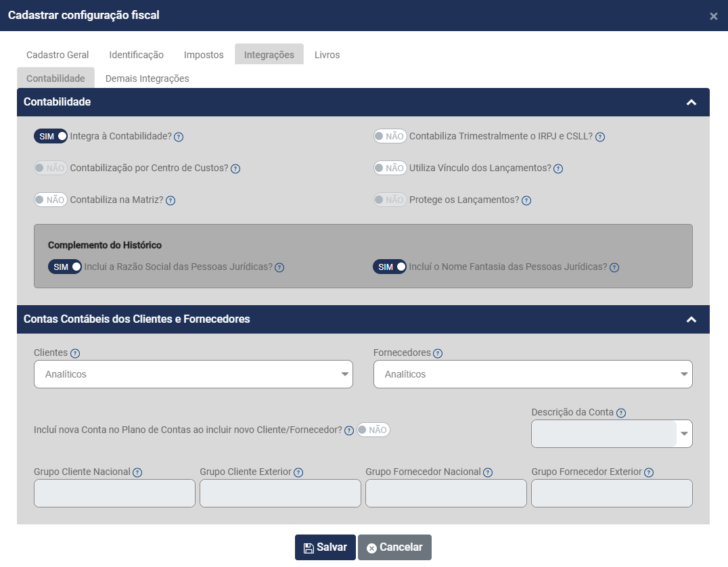728x567 pixels.
Task: Open the Demais Integrações sub-tab
Action: coord(147,78)
